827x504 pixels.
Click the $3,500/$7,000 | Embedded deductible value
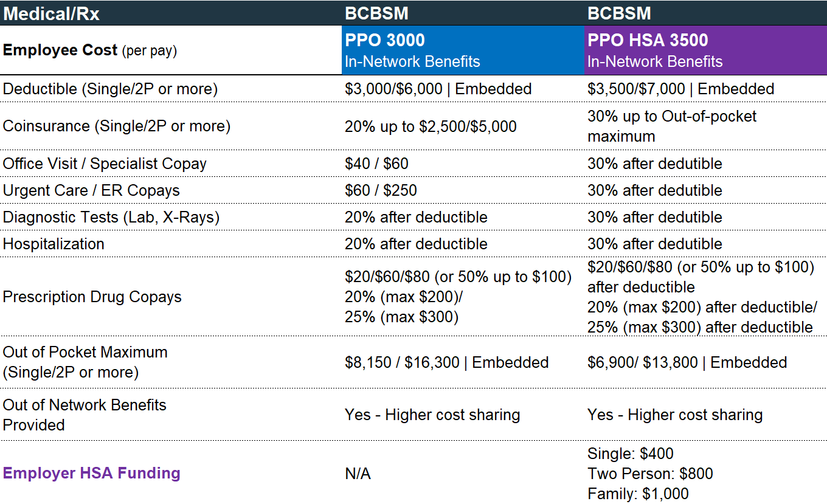click(680, 89)
